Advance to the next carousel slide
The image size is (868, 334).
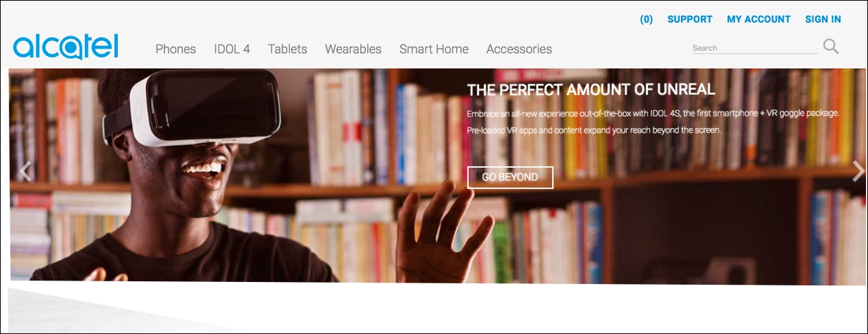[x=858, y=171]
